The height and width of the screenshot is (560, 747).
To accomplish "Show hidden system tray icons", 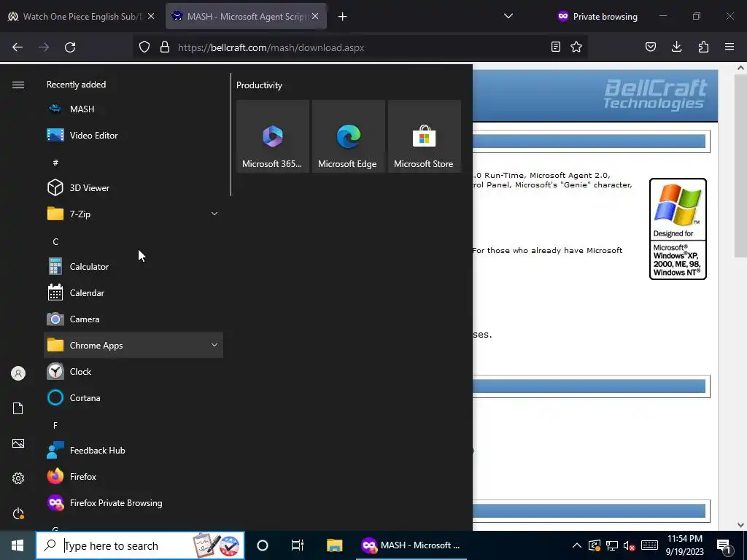I will (576, 545).
